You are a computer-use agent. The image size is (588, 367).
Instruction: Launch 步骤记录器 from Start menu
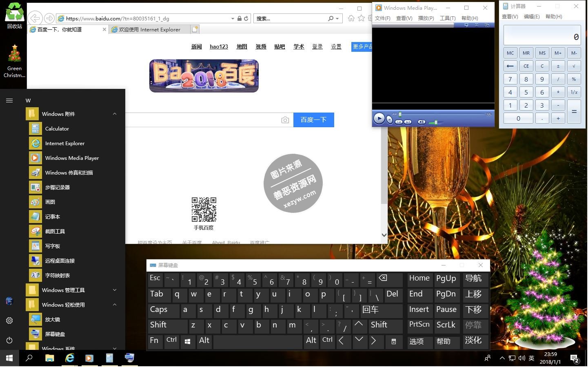(x=75, y=188)
